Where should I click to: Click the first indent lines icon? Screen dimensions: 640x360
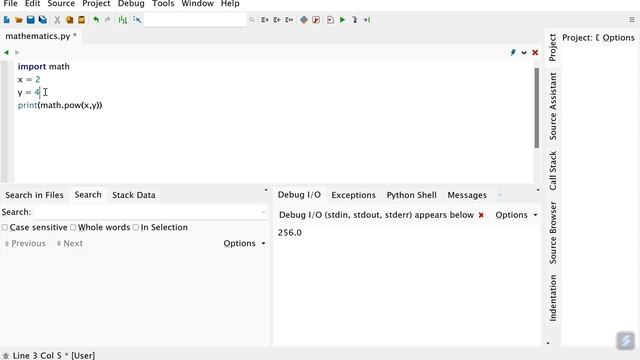click(265, 20)
